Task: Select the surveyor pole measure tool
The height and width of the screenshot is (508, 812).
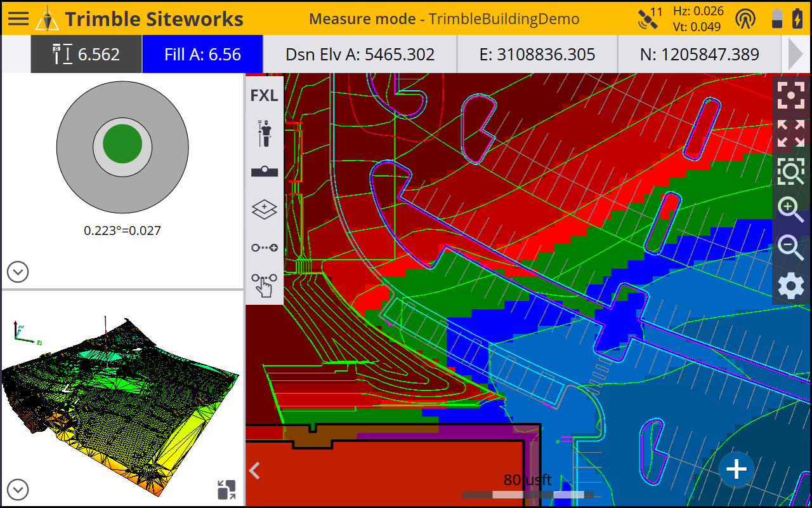Action: click(265, 133)
